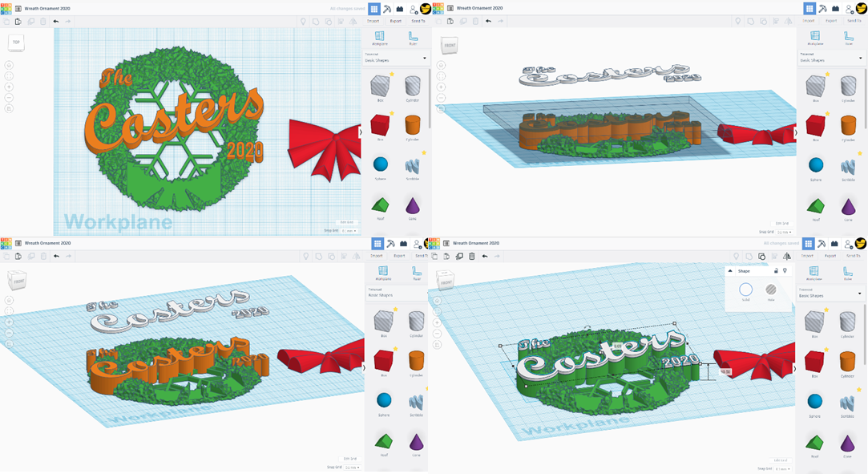This screenshot has height=474, width=868.
Task: Select the purple Cone shape in bottom-left view
Action: 416,441
